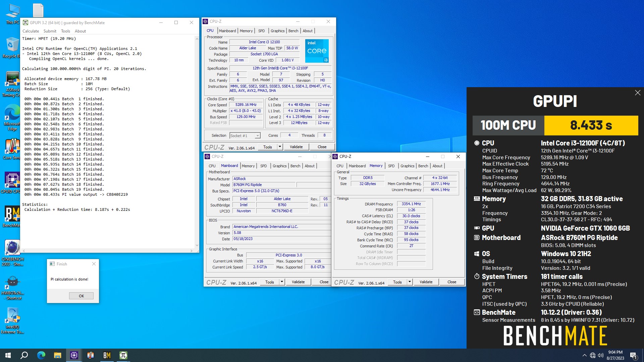Click the 'B760M PG Riptide' model field
The height and width of the screenshot is (362, 644).
(264, 185)
